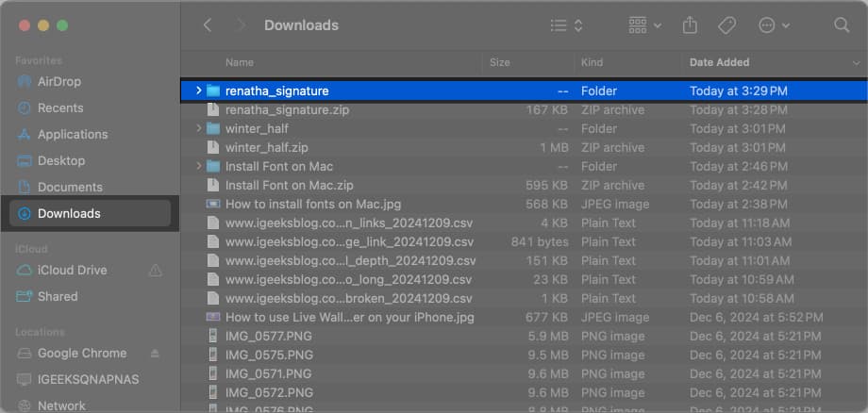Click folder icon of winter_half
Viewport: 868px width, 413px height.
pos(213,129)
